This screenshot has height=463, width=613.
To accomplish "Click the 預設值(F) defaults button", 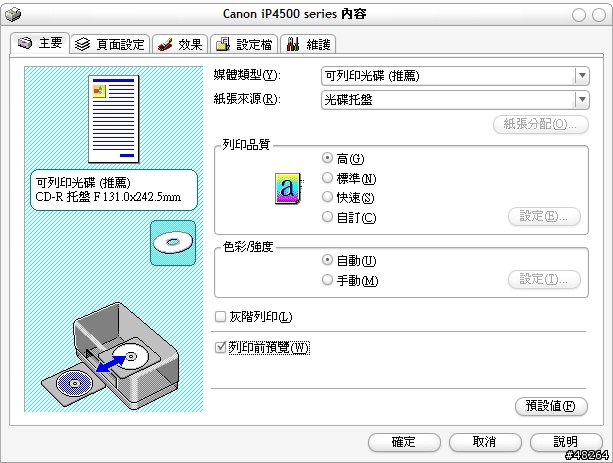I will tap(551, 406).
